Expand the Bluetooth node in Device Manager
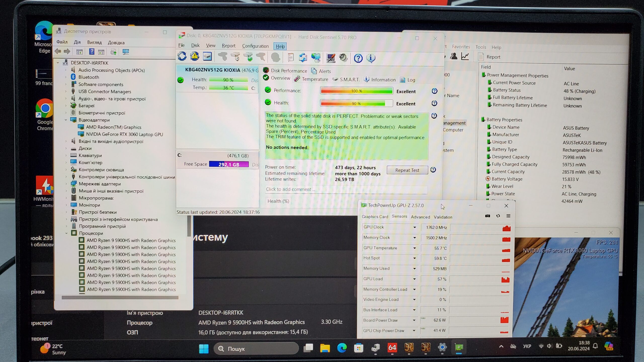Image resolution: width=644 pixels, height=362 pixels. (x=66, y=77)
